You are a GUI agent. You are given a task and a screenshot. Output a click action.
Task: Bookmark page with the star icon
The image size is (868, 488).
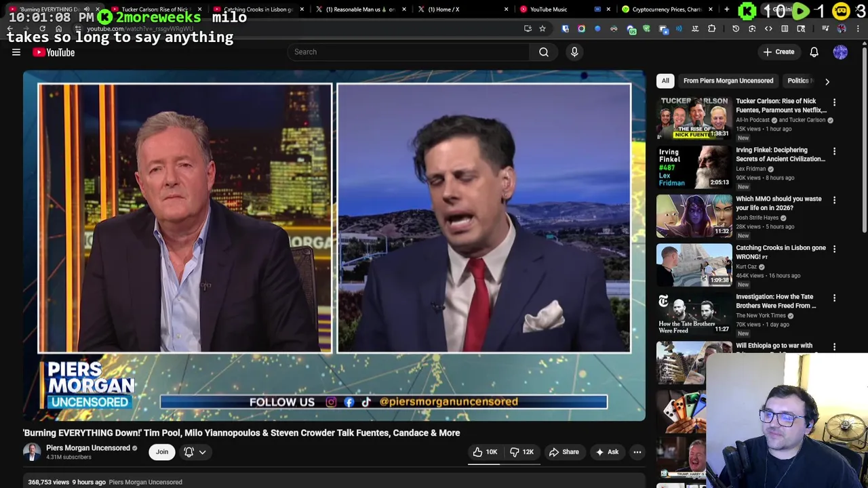(542, 28)
